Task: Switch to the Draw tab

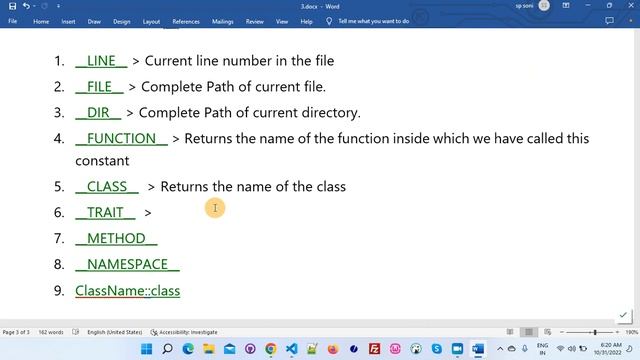Action: pyautogui.click(x=94, y=21)
